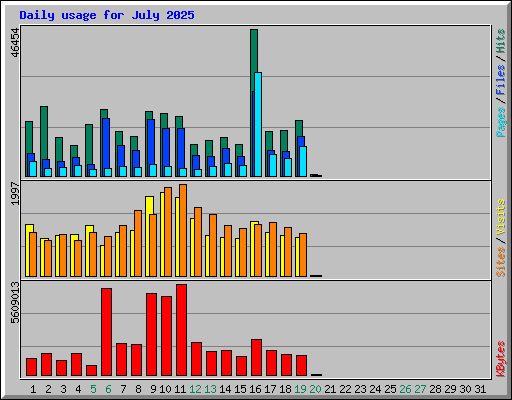Select green weekend day 19 label
Viewport: 512px width, 400px height.
[x=300, y=389]
